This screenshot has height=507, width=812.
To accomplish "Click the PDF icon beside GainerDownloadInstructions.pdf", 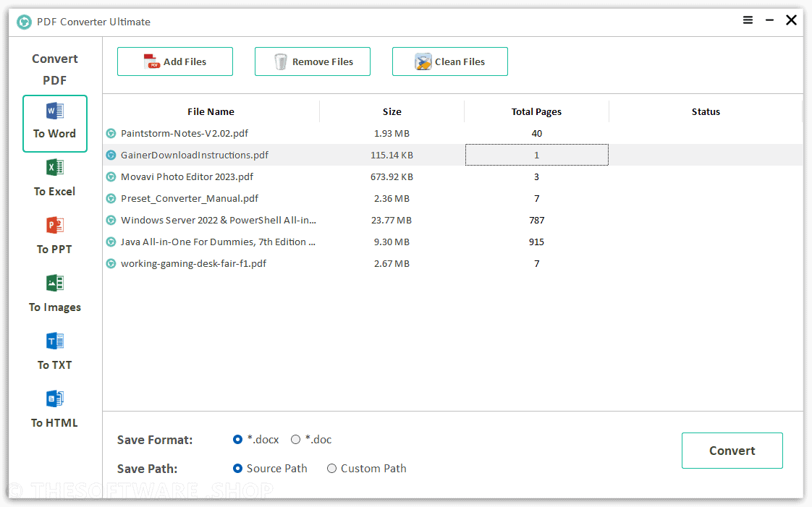I will [111, 155].
